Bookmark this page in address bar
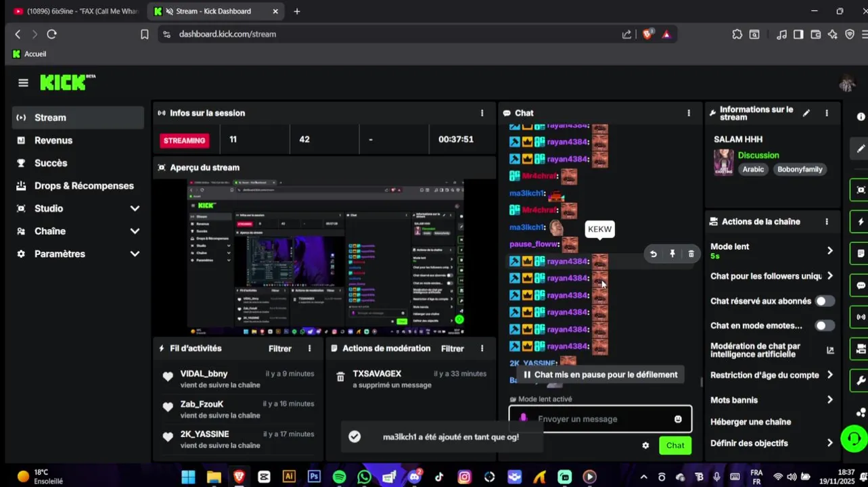This screenshot has width=868, height=487. point(144,34)
